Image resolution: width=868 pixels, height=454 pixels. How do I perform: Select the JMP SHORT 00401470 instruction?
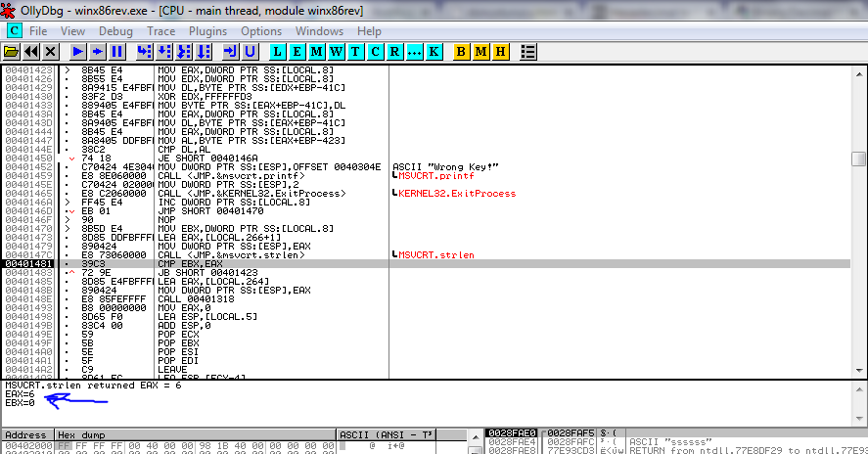(x=210, y=211)
